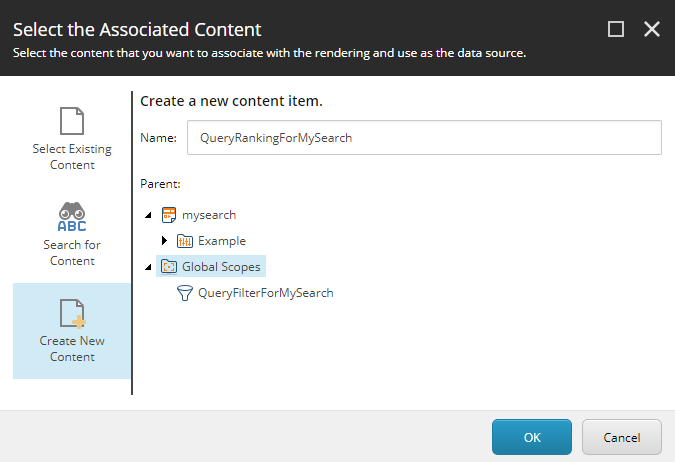Select QueryFilterForMySearch as parent
675x462 pixels.
point(265,293)
